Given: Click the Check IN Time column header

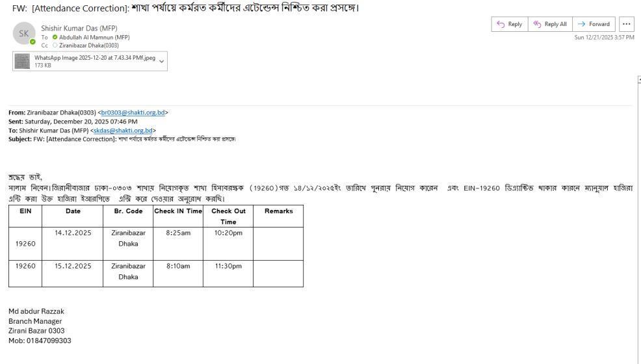Looking at the screenshot, I should pos(177,211).
